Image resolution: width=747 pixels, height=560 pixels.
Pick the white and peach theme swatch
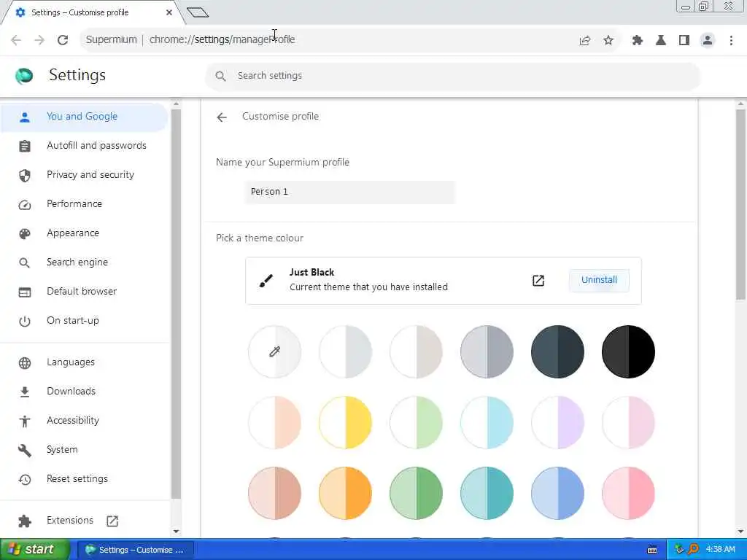coord(275,422)
